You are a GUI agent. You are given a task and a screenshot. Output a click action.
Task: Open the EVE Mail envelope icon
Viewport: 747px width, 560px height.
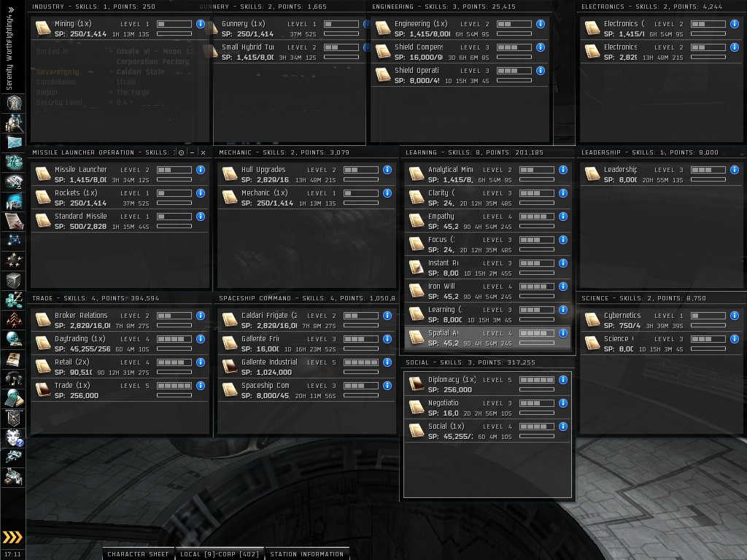(14, 142)
